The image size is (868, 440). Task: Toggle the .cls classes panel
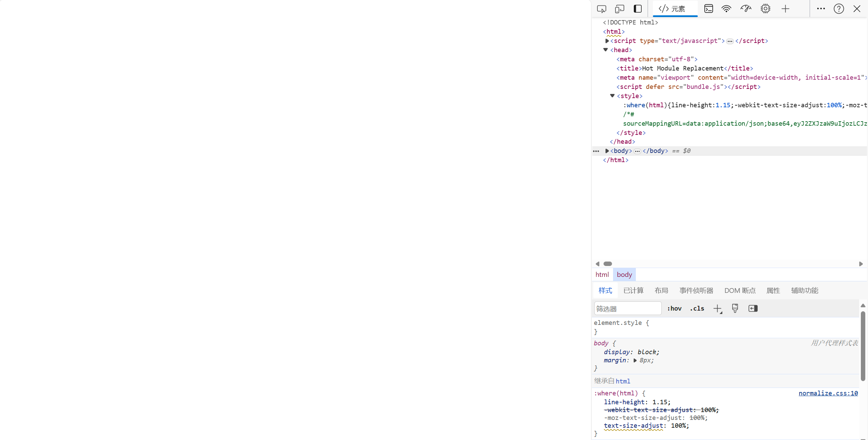point(697,309)
